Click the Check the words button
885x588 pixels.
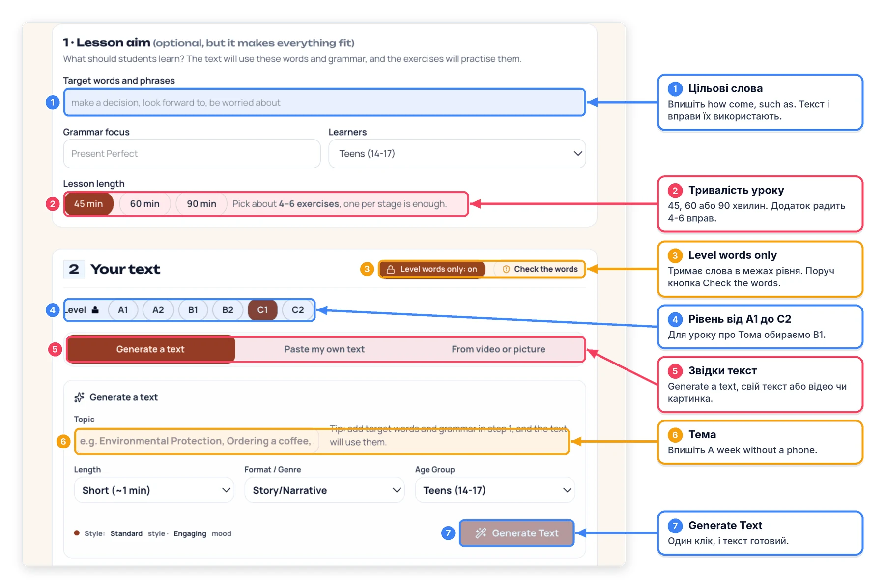pyautogui.click(x=540, y=269)
